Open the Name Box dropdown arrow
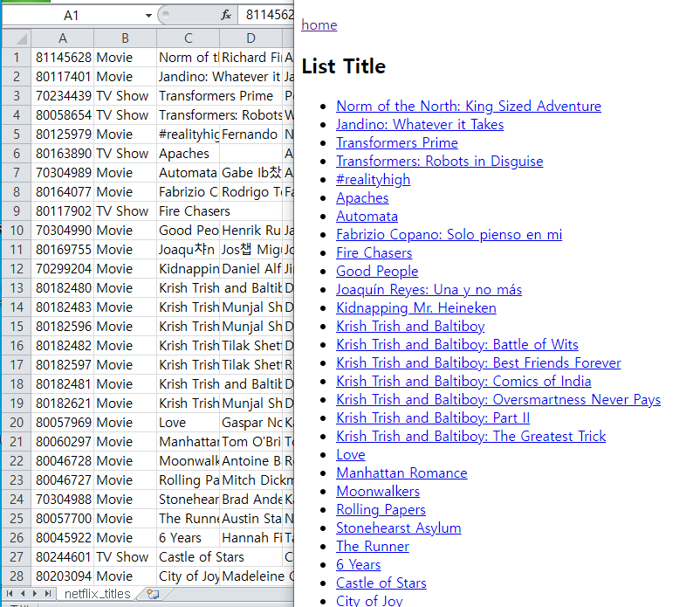Screen dimensions: 700x607 coord(148,16)
